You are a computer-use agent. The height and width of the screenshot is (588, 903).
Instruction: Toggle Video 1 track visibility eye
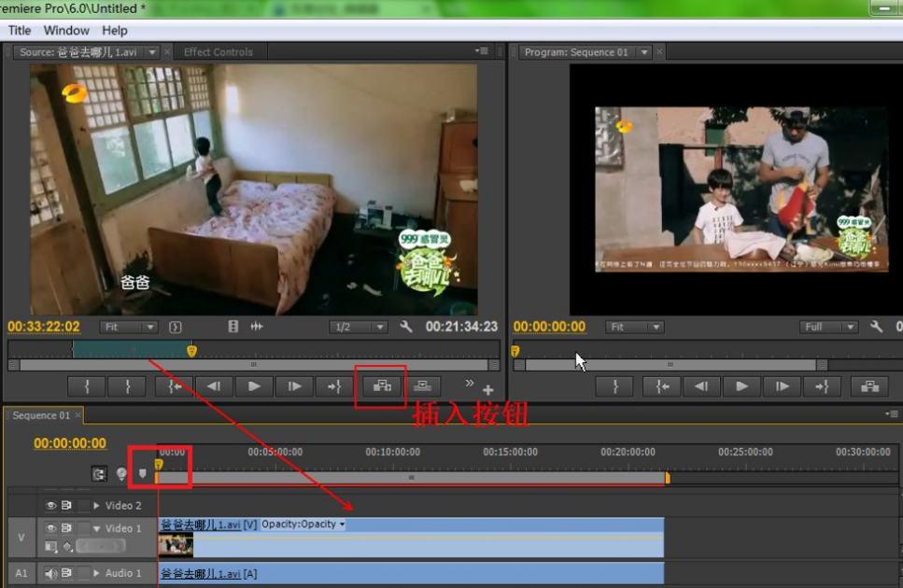click(50, 527)
